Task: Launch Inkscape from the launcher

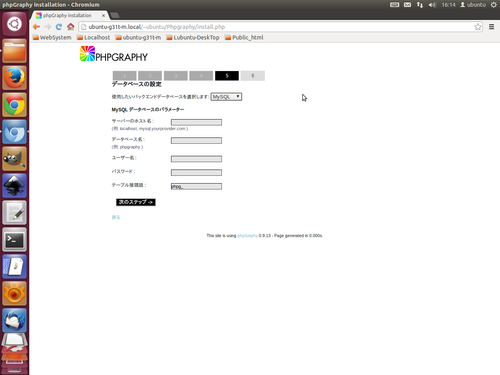Action: [x=14, y=186]
